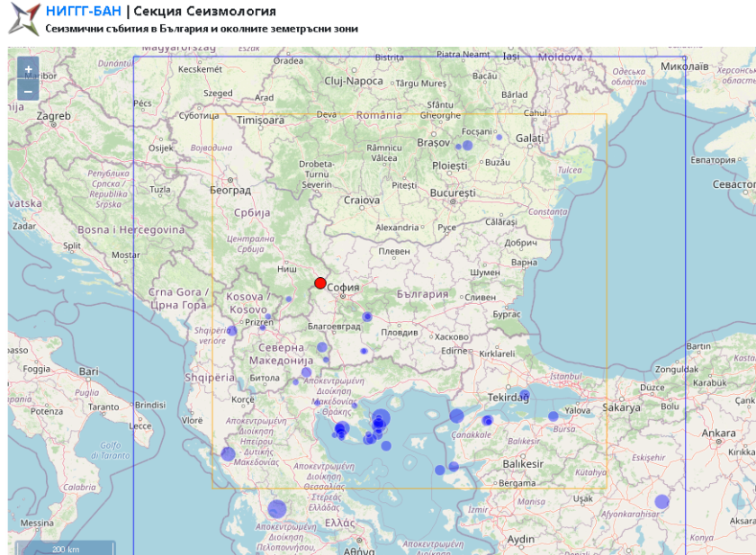This screenshot has height=555, width=756.
Task: Click the Београд city label on map
Action: (x=230, y=190)
